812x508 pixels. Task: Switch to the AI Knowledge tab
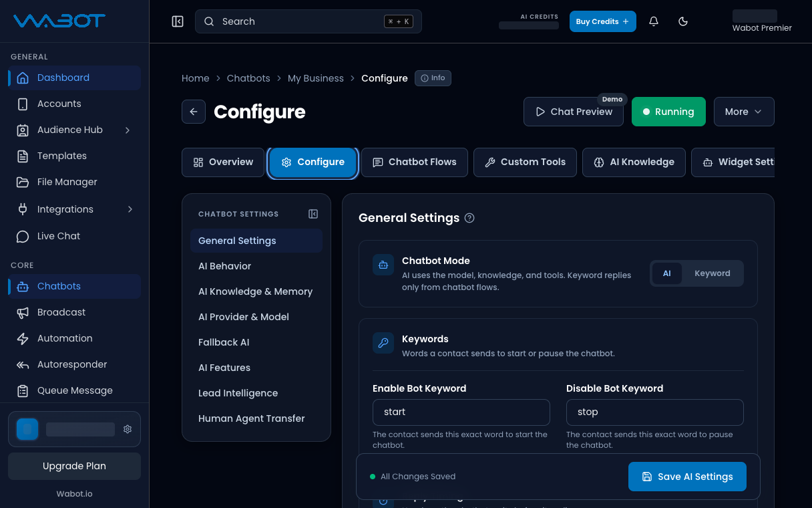634,162
